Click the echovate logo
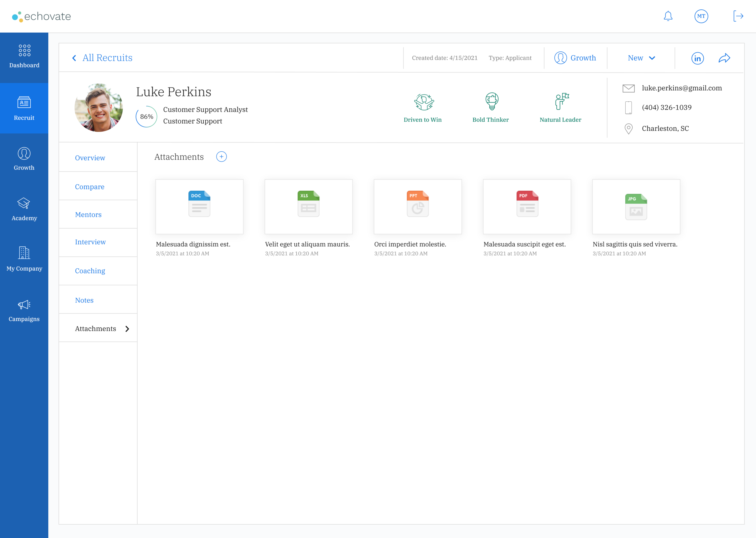This screenshot has height=538, width=756. [x=41, y=16]
